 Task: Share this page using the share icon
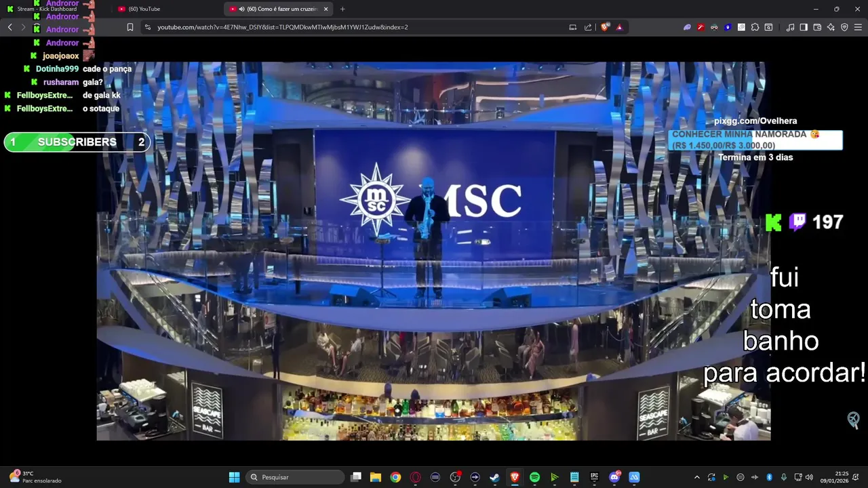tap(588, 27)
